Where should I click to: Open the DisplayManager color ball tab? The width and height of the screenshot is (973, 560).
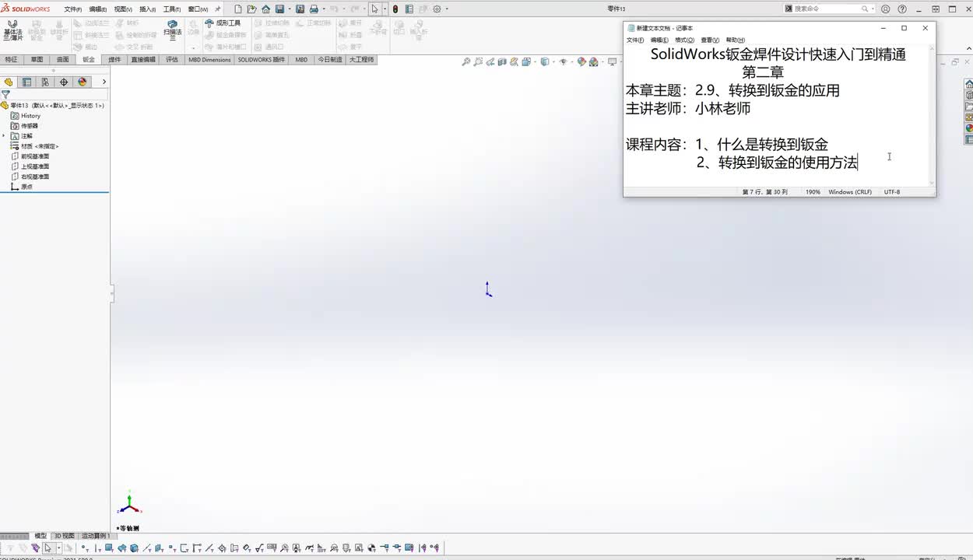pyautogui.click(x=83, y=82)
